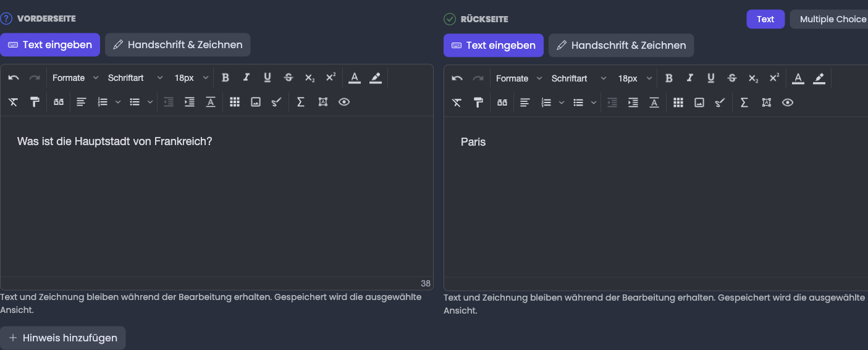Insert a table in the Vorderseite editor
This screenshot has width=868, height=350.
(235, 102)
